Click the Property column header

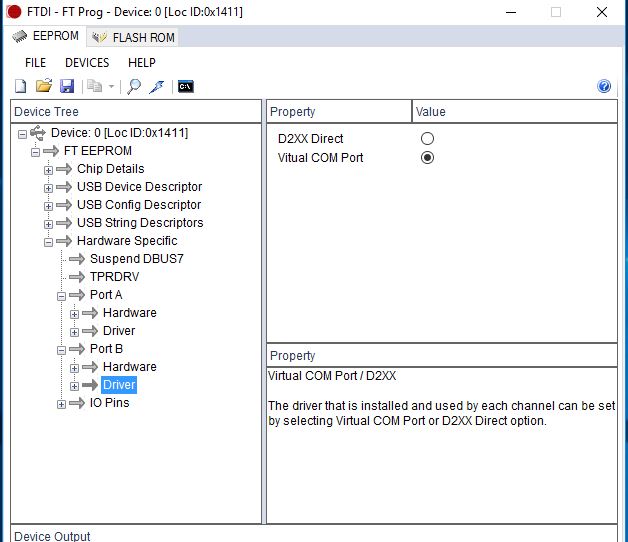tap(339, 111)
